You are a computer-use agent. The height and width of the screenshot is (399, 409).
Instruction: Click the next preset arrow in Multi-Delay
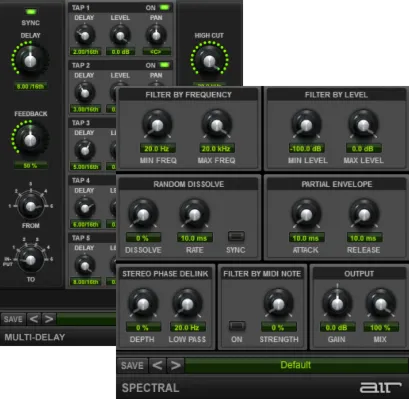pos(49,319)
